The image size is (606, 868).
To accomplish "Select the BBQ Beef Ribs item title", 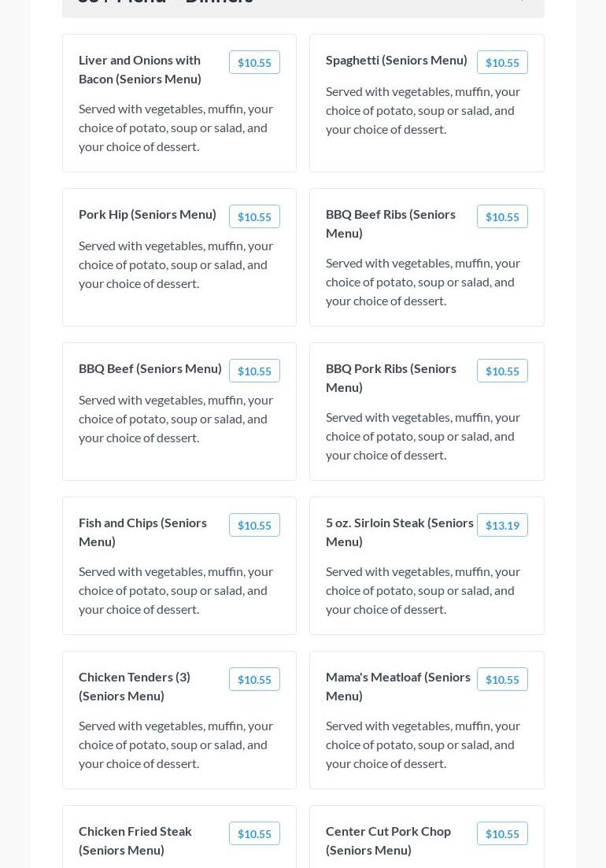I will coord(390,223).
